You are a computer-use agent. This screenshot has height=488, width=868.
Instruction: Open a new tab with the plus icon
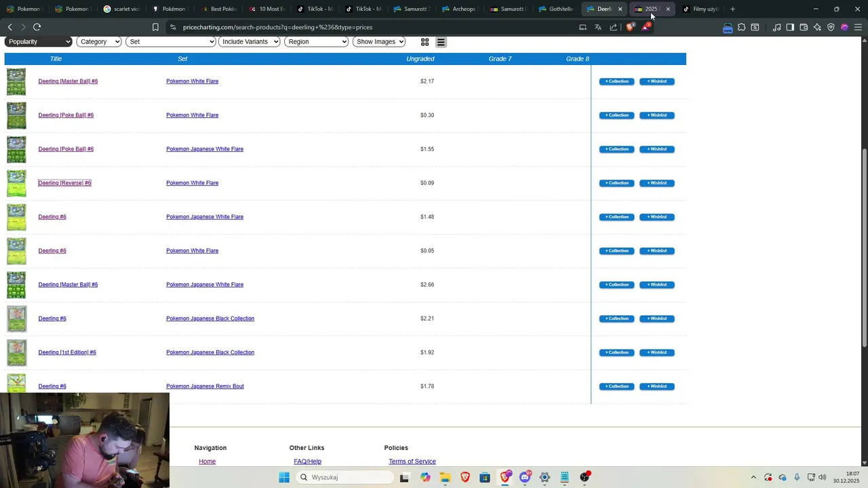point(732,9)
